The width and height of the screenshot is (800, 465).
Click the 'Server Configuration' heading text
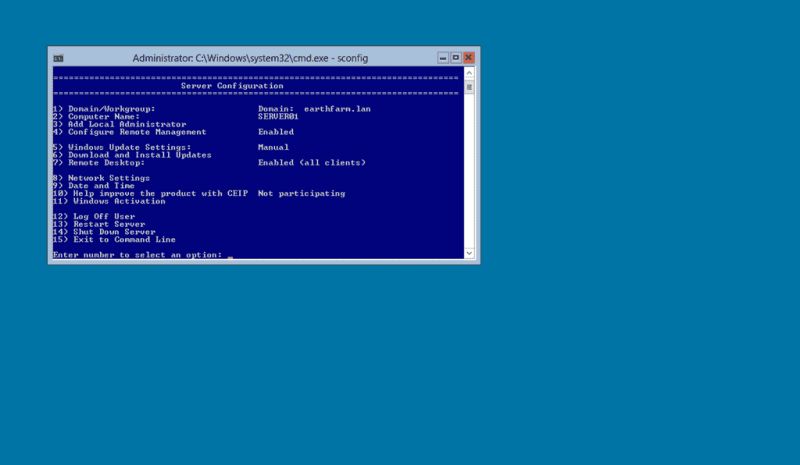(232, 86)
